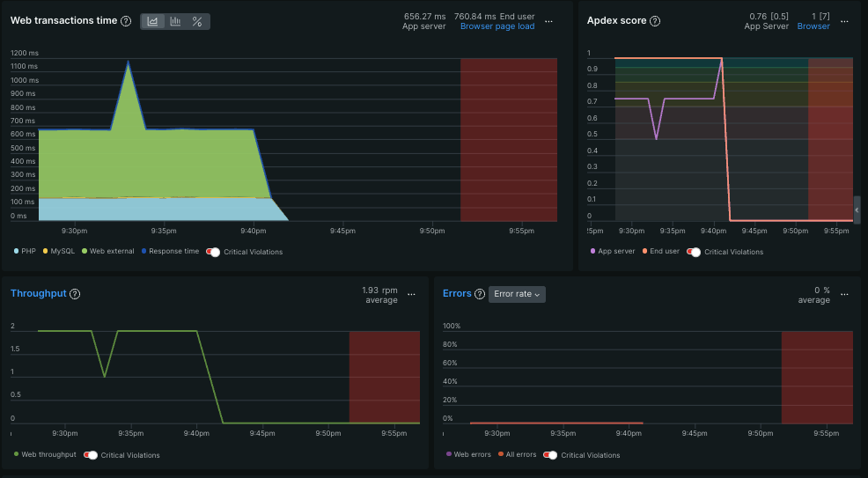The height and width of the screenshot is (478, 868).
Task: Click the Web external legend color swatch
Action: (x=85, y=251)
